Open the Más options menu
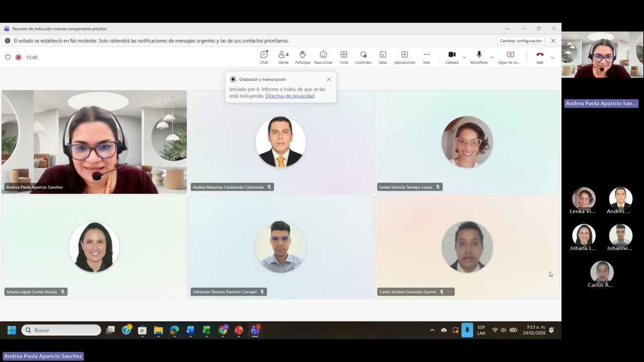This screenshot has height=362, width=644. pyautogui.click(x=427, y=57)
